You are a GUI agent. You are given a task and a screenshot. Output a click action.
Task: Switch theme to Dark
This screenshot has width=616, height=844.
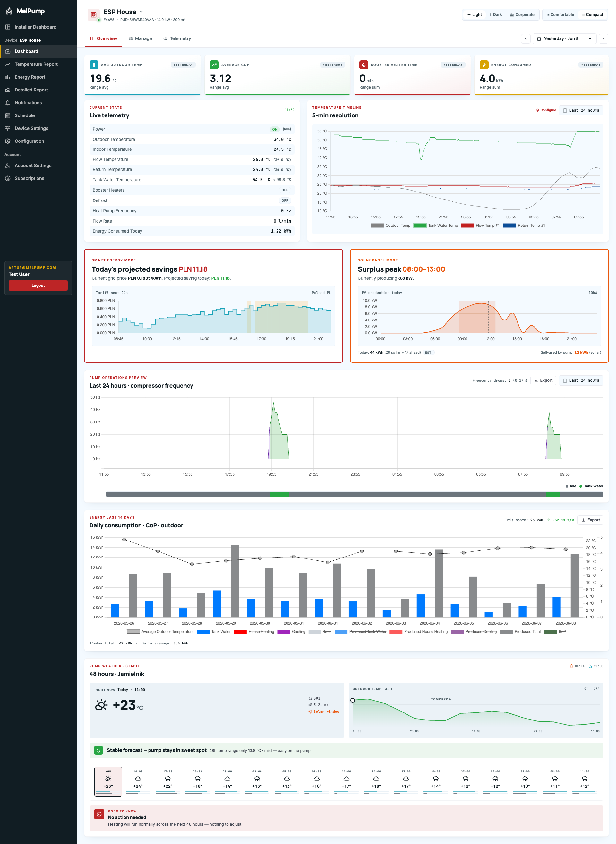coord(496,15)
